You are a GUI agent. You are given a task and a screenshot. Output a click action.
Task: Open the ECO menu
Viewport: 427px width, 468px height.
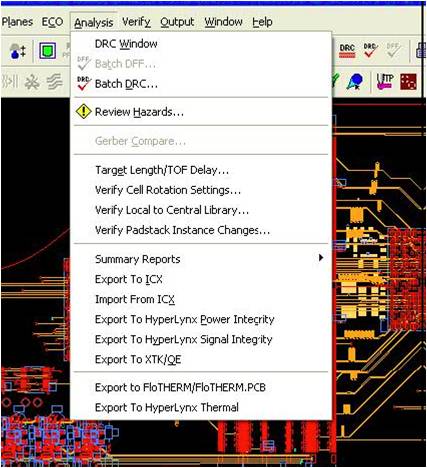pos(52,22)
